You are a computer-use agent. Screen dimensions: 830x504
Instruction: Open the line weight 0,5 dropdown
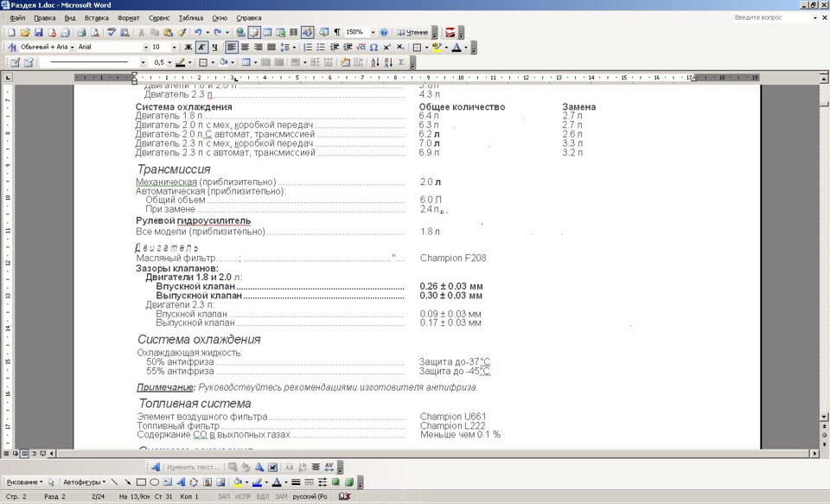pyautogui.click(x=169, y=62)
